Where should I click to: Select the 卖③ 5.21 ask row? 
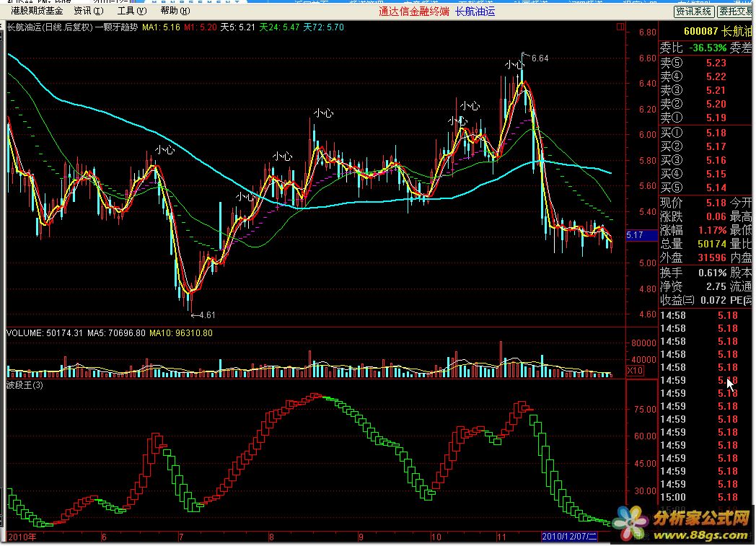point(707,90)
